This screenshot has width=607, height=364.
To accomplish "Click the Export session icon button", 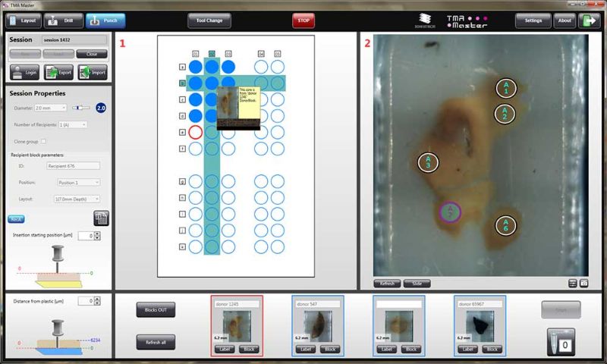I will pyautogui.click(x=58, y=72).
